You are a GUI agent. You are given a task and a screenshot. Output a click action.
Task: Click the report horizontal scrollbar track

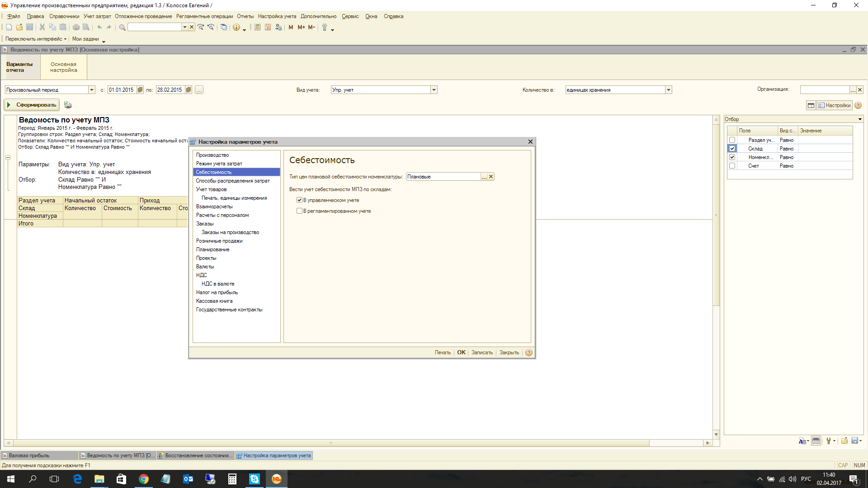point(357,443)
